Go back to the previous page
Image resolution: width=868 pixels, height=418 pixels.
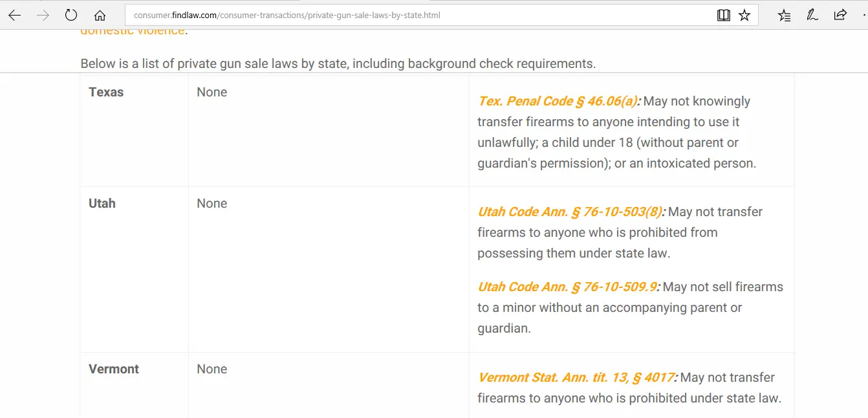[15, 15]
